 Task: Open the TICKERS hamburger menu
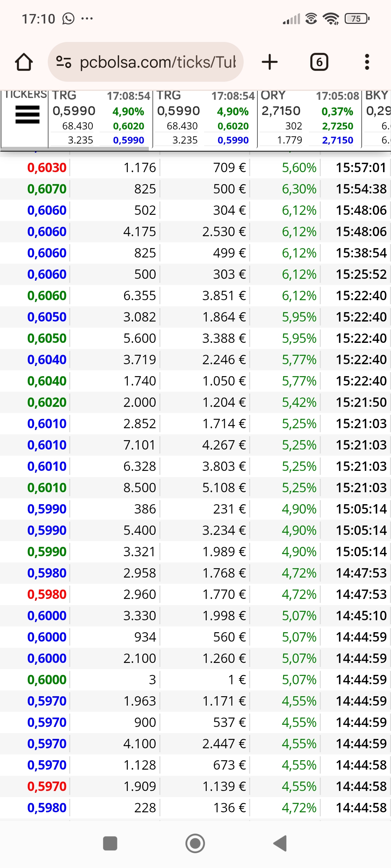(x=27, y=115)
